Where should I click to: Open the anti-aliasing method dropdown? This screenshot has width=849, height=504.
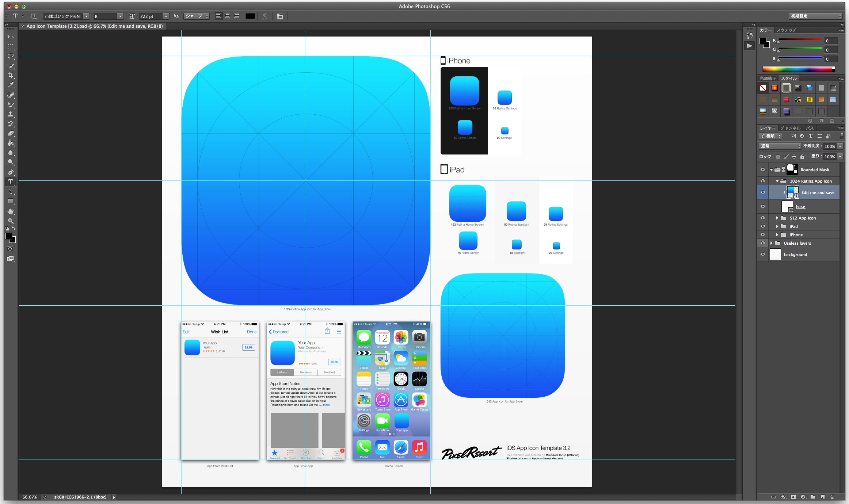point(197,16)
